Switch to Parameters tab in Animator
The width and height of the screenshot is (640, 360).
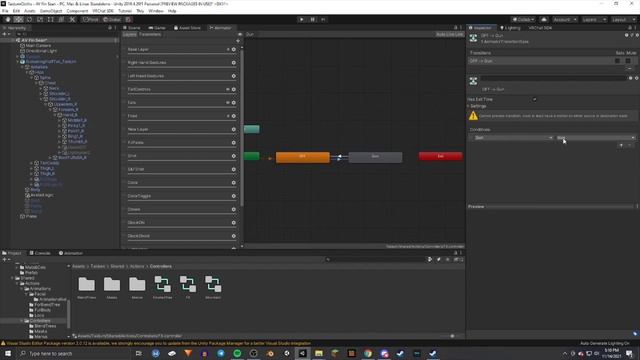(x=150, y=34)
